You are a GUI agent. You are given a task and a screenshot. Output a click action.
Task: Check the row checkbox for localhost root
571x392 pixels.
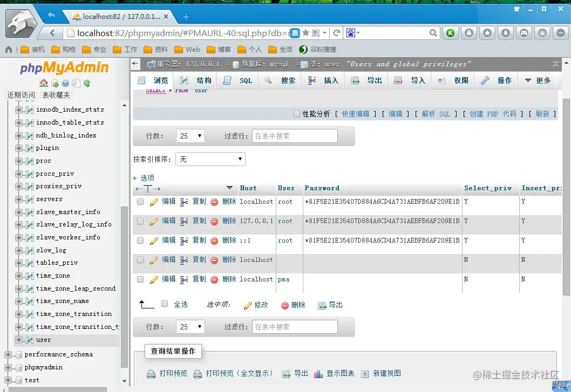[x=140, y=202]
